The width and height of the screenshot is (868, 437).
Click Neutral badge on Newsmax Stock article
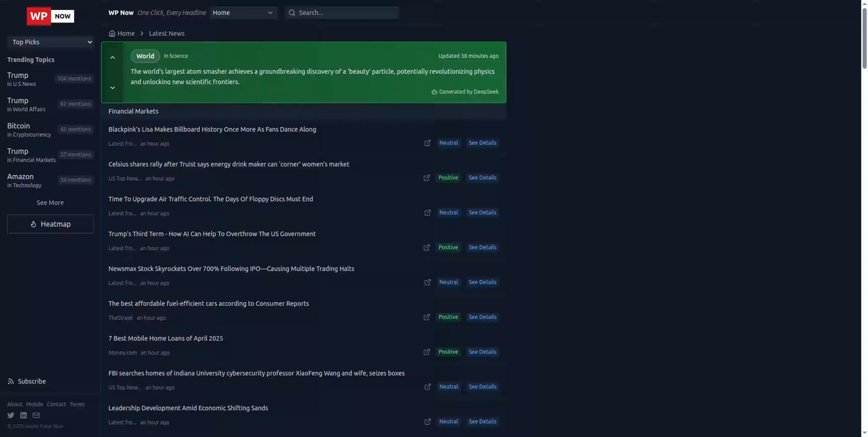[448, 282]
